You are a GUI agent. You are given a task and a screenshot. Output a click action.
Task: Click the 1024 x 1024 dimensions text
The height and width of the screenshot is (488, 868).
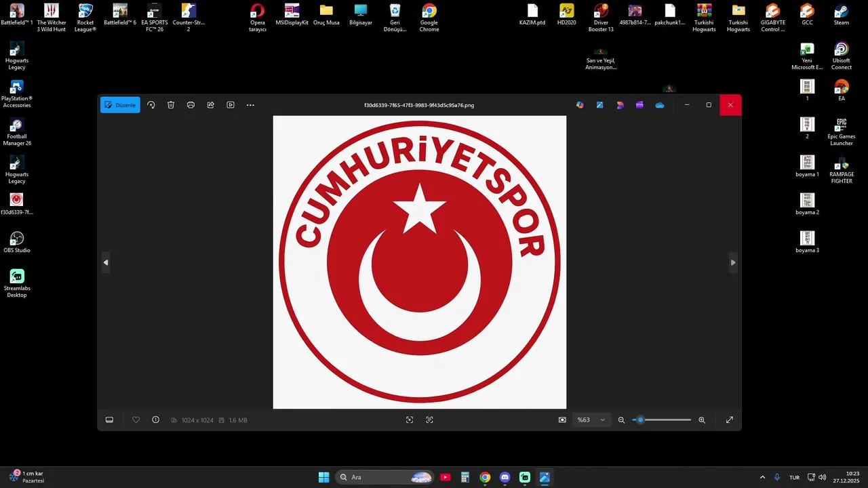click(x=197, y=420)
